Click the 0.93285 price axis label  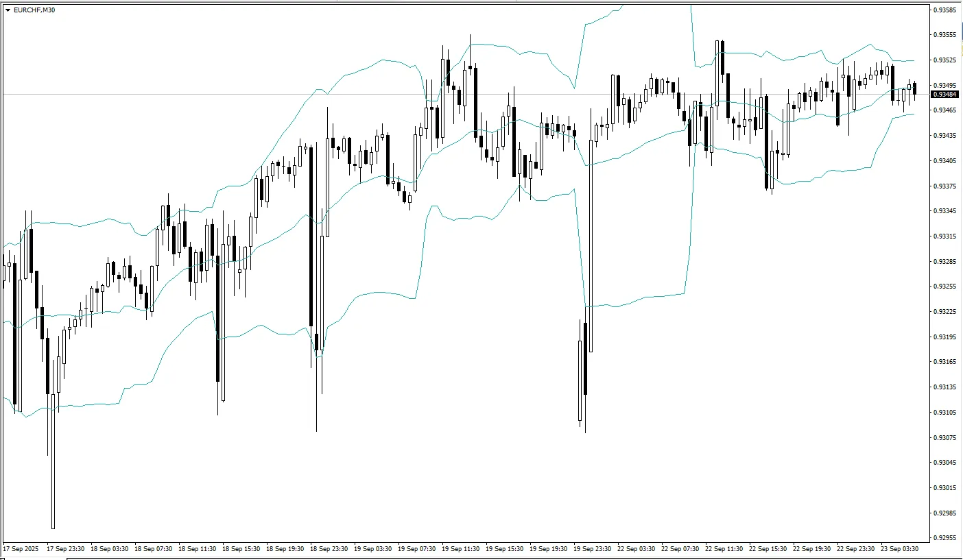[946, 261]
